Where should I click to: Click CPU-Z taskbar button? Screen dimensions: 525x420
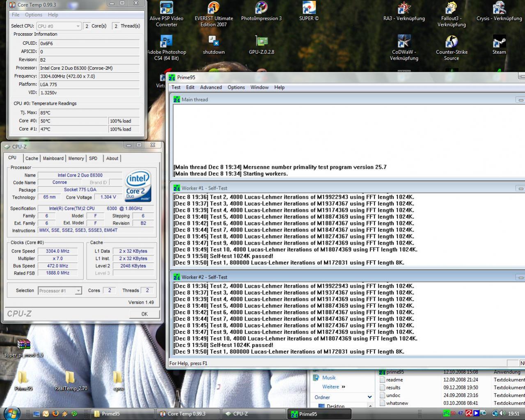(x=254, y=414)
